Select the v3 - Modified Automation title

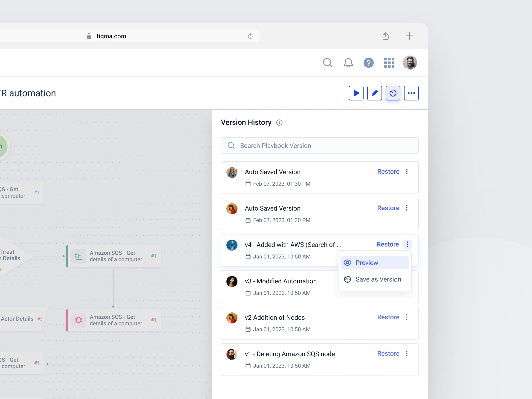click(x=280, y=281)
